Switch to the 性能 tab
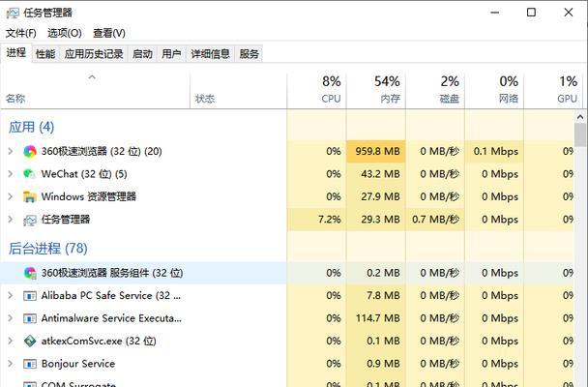 (45, 54)
